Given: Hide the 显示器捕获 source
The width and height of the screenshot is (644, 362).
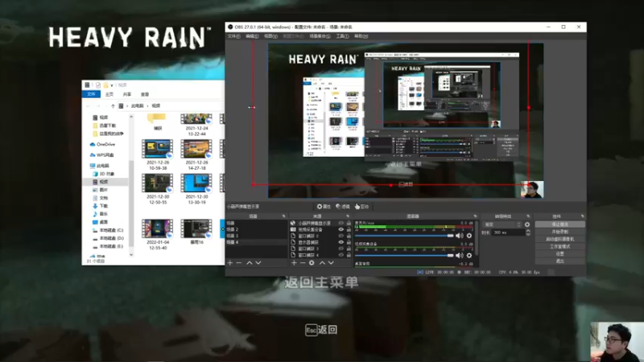Looking at the screenshot, I should click(341, 242).
